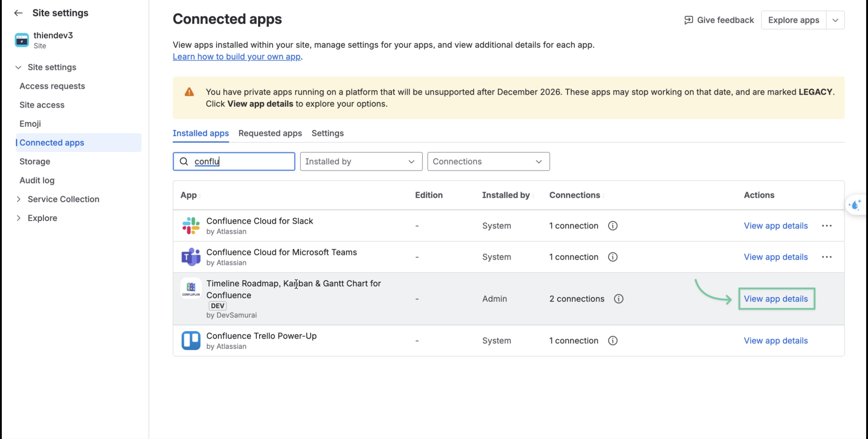Click the floating AI sparkle icon at right edge
The height and width of the screenshot is (439, 868).
pos(855,205)
